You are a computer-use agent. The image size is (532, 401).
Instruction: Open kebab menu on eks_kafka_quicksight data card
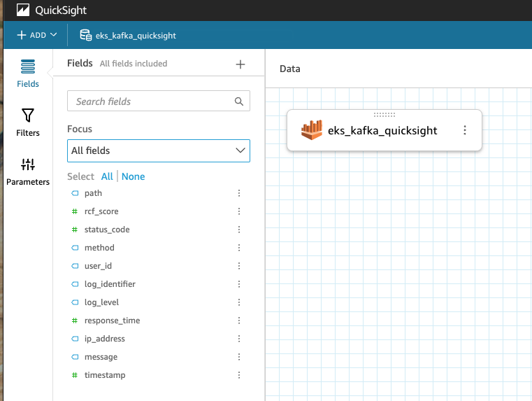465,130
